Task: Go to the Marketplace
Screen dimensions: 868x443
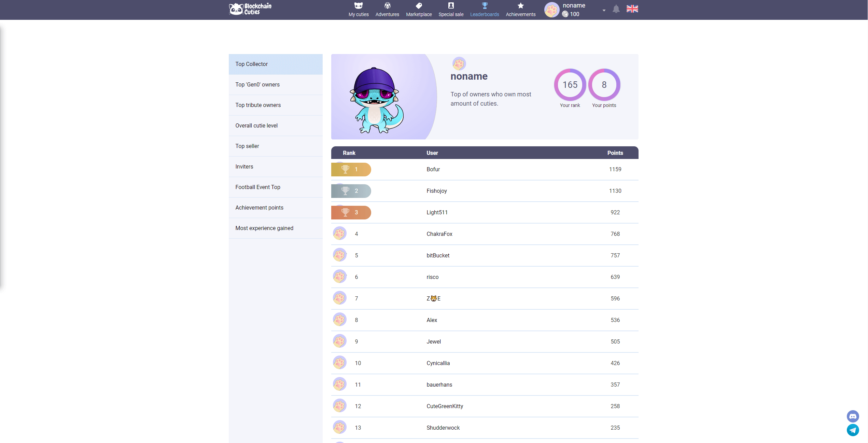Action: pos(419,10)
